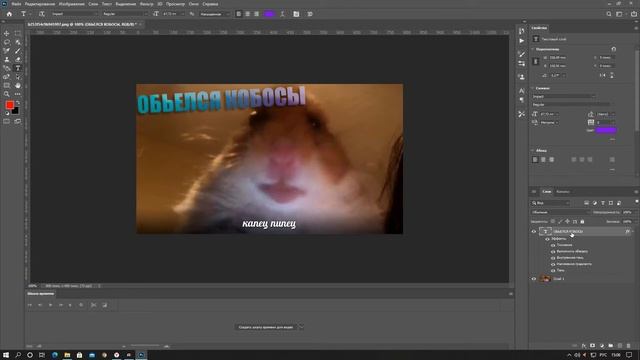This screenshot has width=640, height=360.
Task: Select the Brush tool in the toolbar
Action: (x=18, y=51)
